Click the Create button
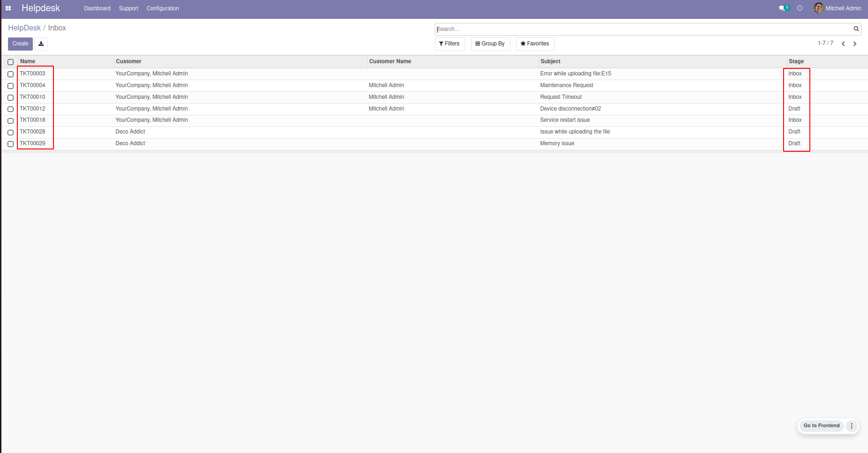The width and height of the screenshot is (868, 453). click(x=20, y=44)
